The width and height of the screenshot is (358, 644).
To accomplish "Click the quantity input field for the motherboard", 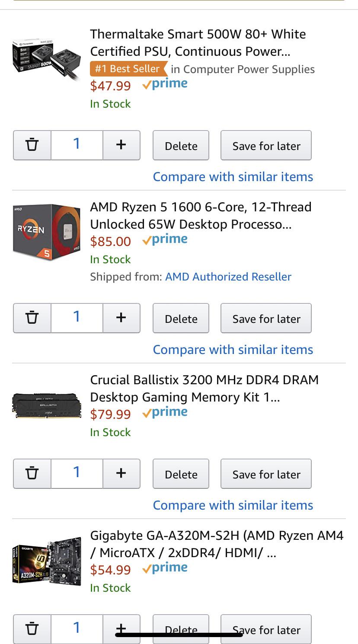I will pos(77,629).
